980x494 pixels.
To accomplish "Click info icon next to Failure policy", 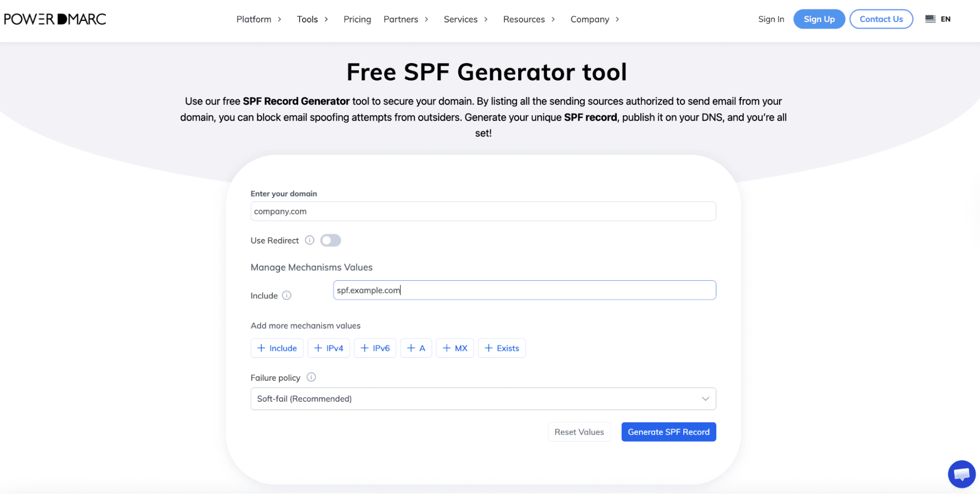I will (311, 377).
